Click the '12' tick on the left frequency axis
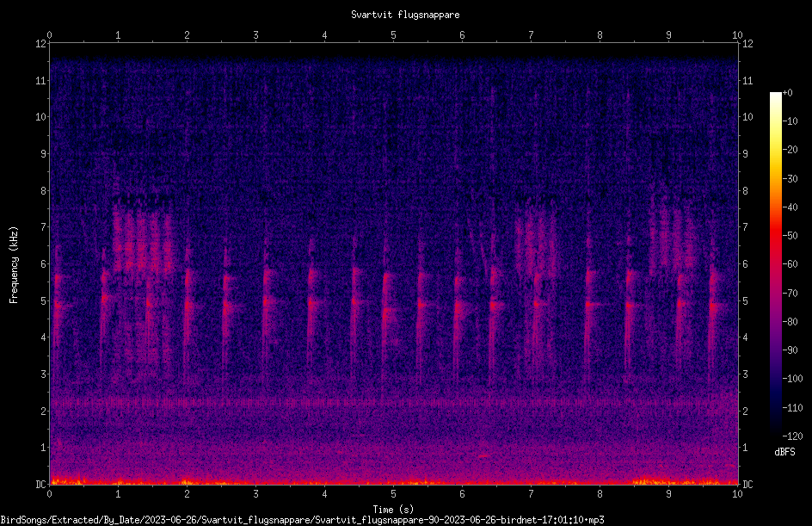812x526 pixels. pyautogui.click(x=41, y=44)
